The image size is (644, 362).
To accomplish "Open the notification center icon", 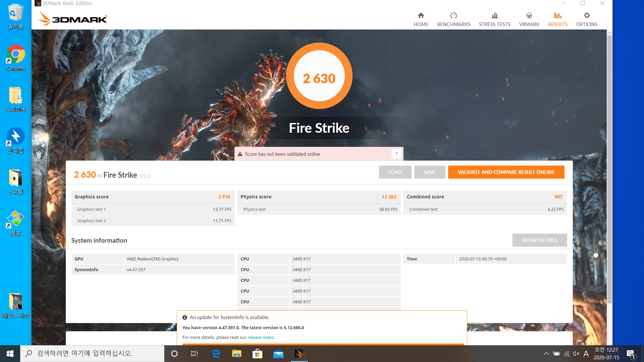I will pos(630,354).
